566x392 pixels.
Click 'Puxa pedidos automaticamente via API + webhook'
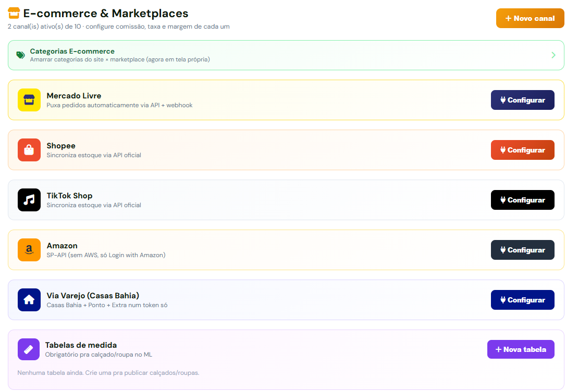pos(119,105)
